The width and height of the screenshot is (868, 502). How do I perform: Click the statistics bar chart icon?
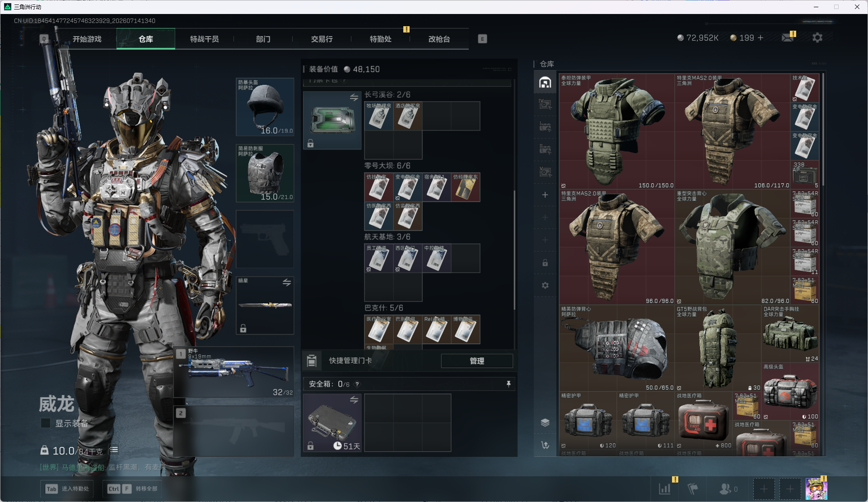click(665, 488)
